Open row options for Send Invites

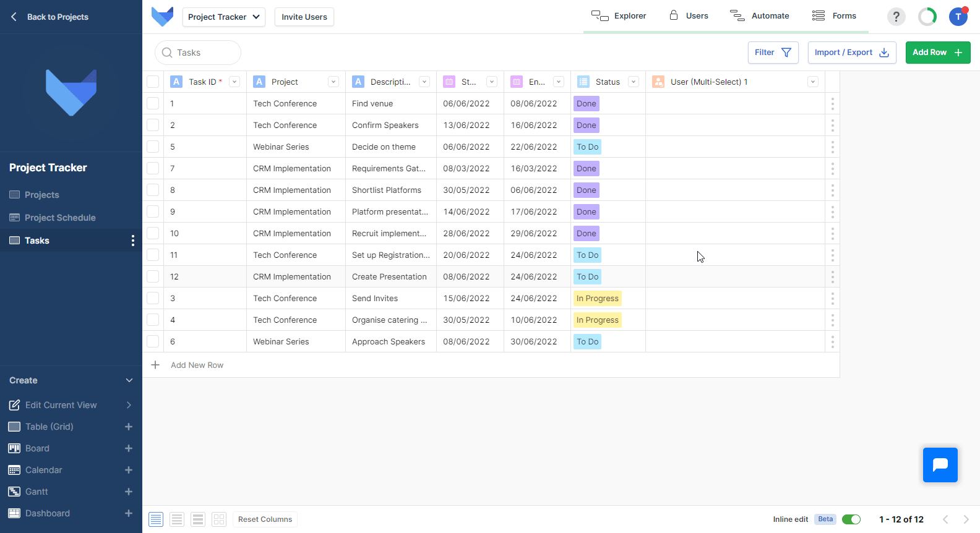pyautogui.click(x=833, y=298)
